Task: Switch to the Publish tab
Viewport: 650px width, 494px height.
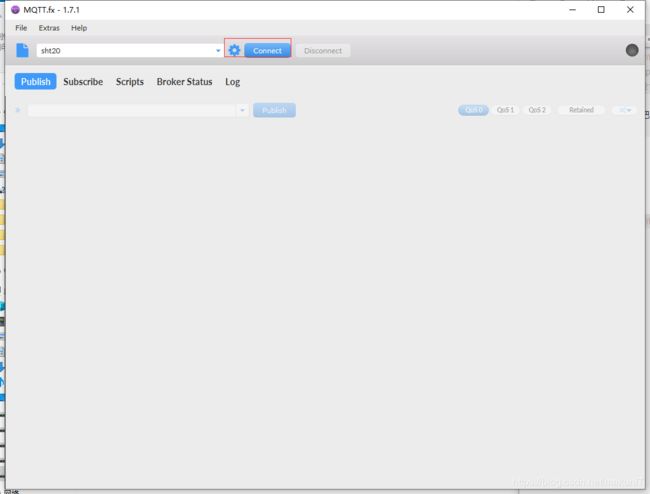Action: pos(36,82)
